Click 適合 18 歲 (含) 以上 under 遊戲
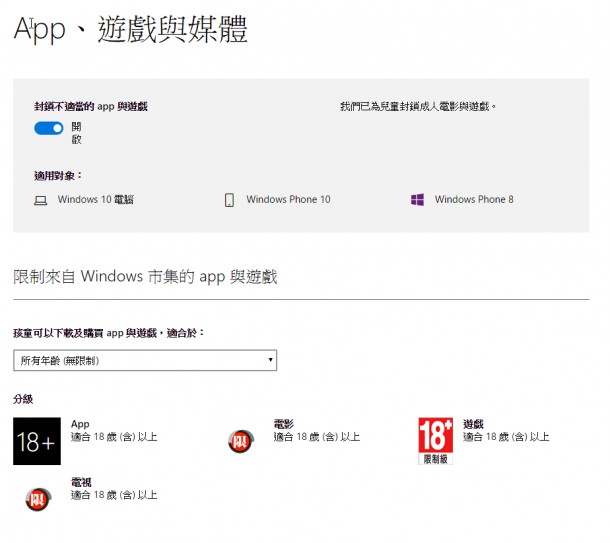This screenshot has height=543, width=610. click(506, 437)
